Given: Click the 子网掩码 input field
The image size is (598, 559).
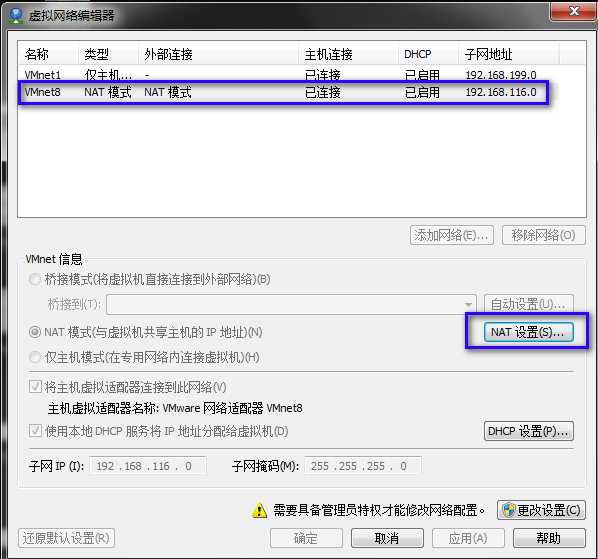Looking at the screenshot, I should (363, 466).
